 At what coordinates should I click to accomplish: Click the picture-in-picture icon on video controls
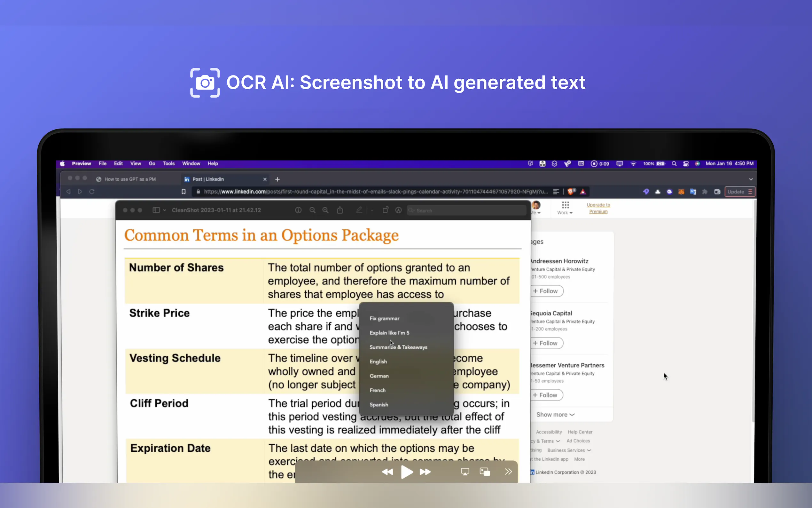[485, 472]
